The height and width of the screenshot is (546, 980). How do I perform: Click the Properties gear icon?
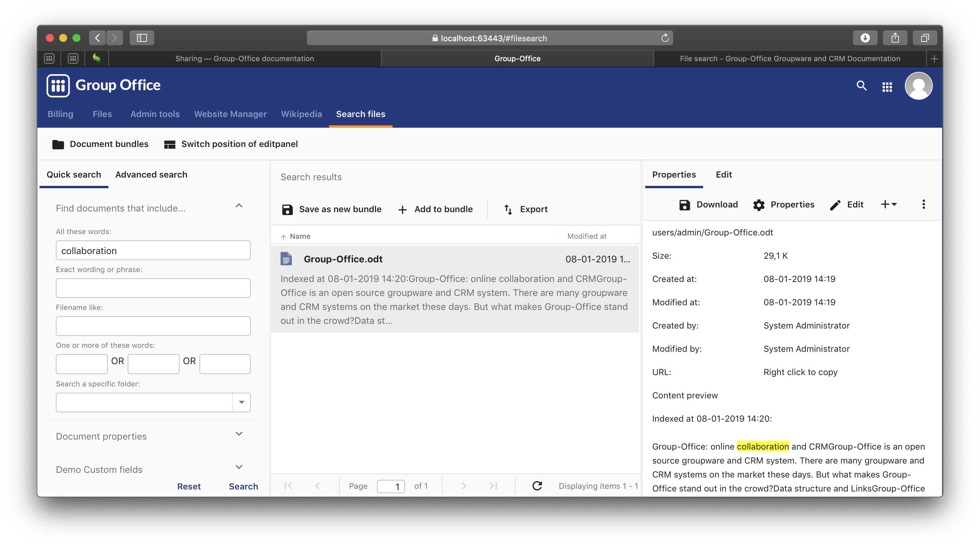pyautogui.click(x=759, y=205)
